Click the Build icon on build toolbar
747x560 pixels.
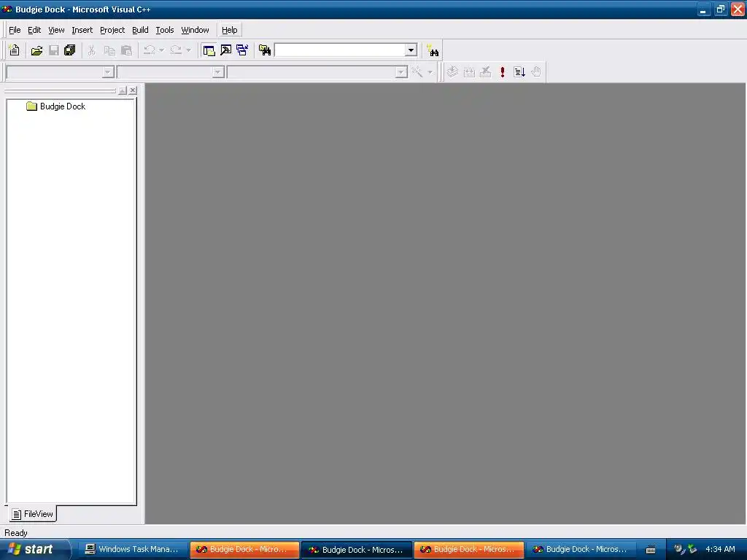click(x=469, y=72)
